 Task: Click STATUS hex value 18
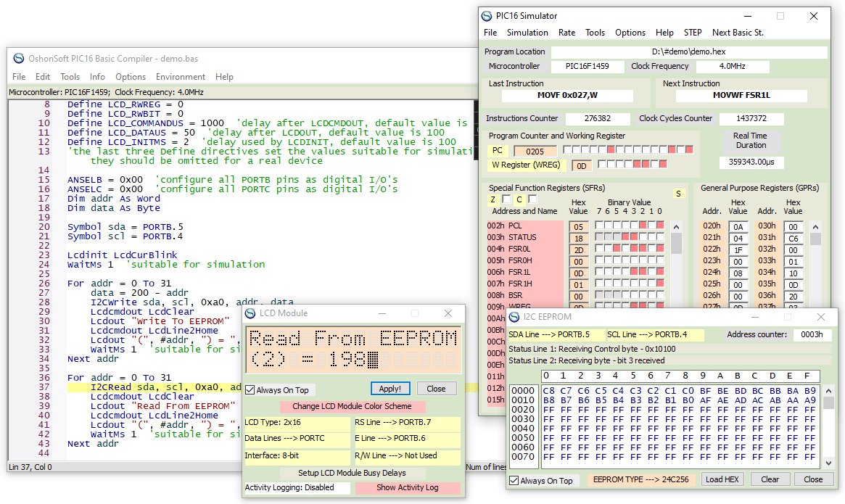(578, 239)
